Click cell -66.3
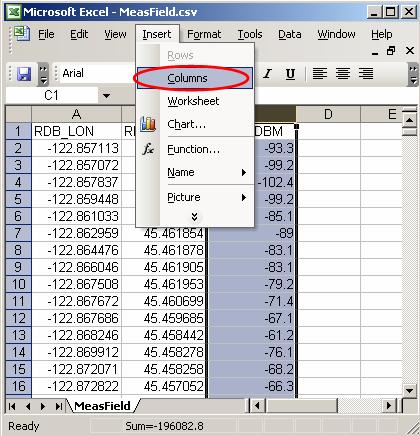Image resolution: width=420 pixels, height=436 pixels. pos(251,386)
